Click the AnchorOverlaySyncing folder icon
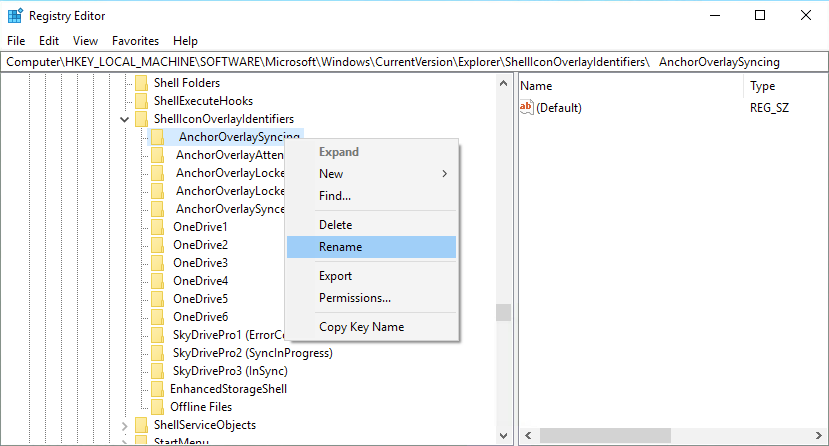829x446 pixels. tap(157, 137)
